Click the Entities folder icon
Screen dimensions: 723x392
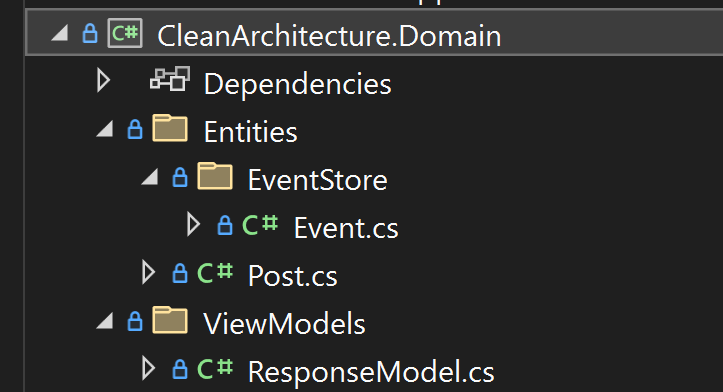[x=170, y=128]
